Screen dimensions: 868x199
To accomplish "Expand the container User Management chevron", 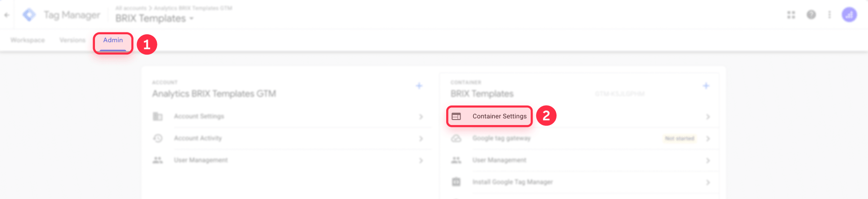I will pos(708,161).
